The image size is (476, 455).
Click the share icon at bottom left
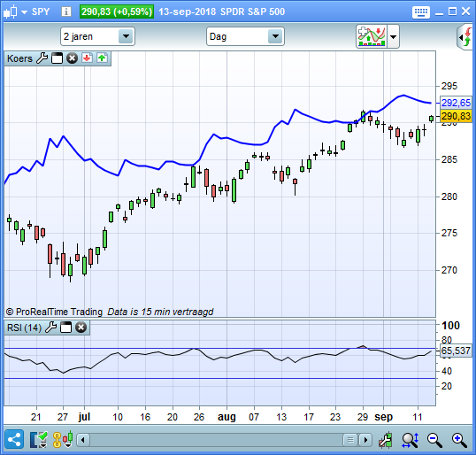click(14, 440)
